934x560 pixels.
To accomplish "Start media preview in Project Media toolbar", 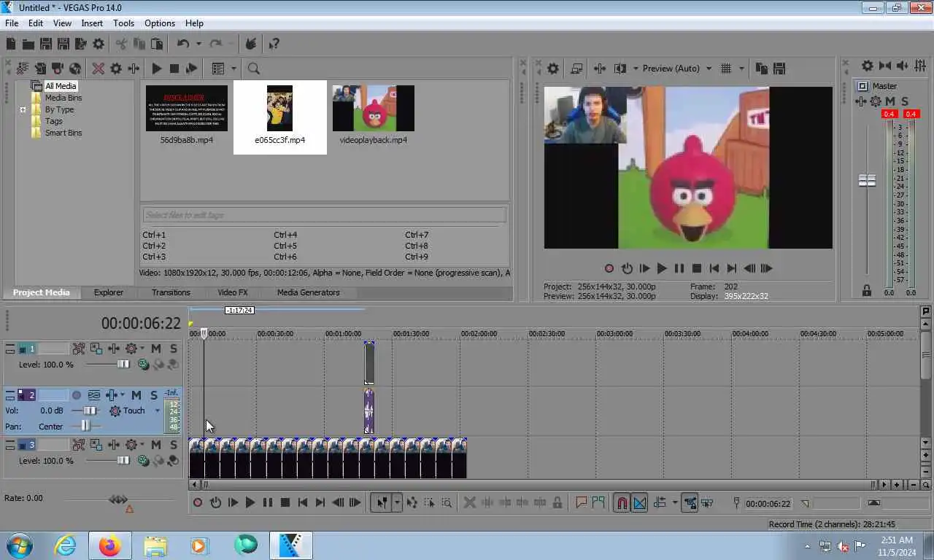I will pos(156,69).
